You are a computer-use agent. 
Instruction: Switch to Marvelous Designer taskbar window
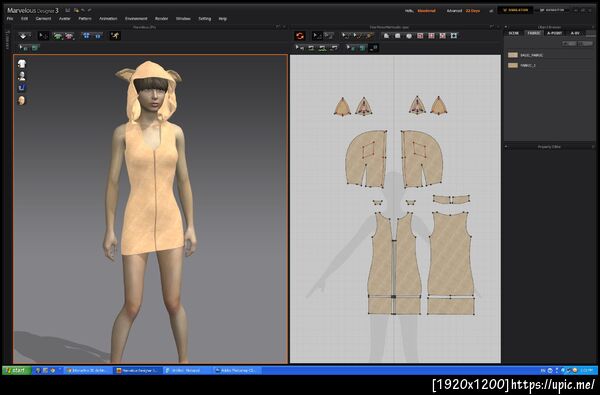(x=138, y=371)
